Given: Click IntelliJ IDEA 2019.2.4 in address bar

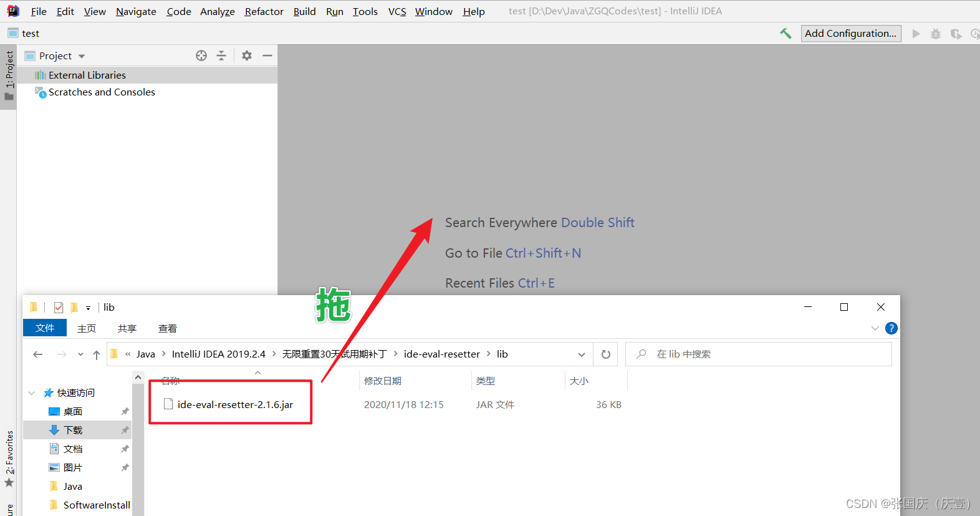Looking at the screenshot, I should point(219,354).
